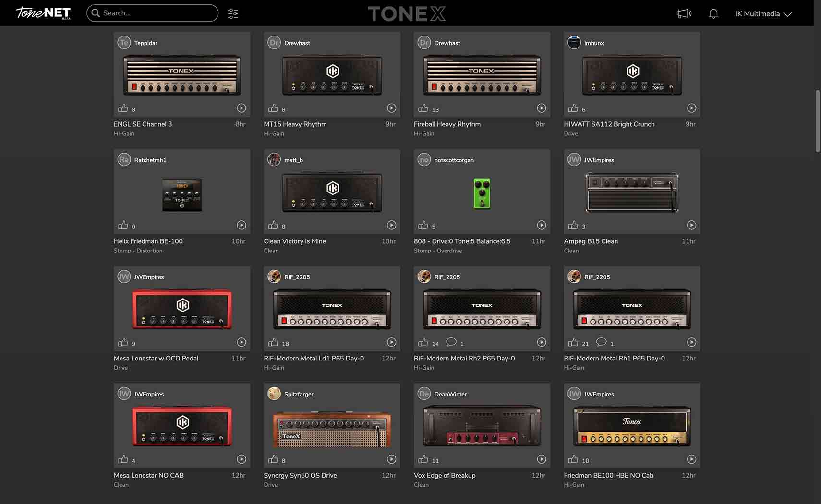Play preview of the 808 overdrive tone
The image size is (821, 504).
[x=542, y=225]
